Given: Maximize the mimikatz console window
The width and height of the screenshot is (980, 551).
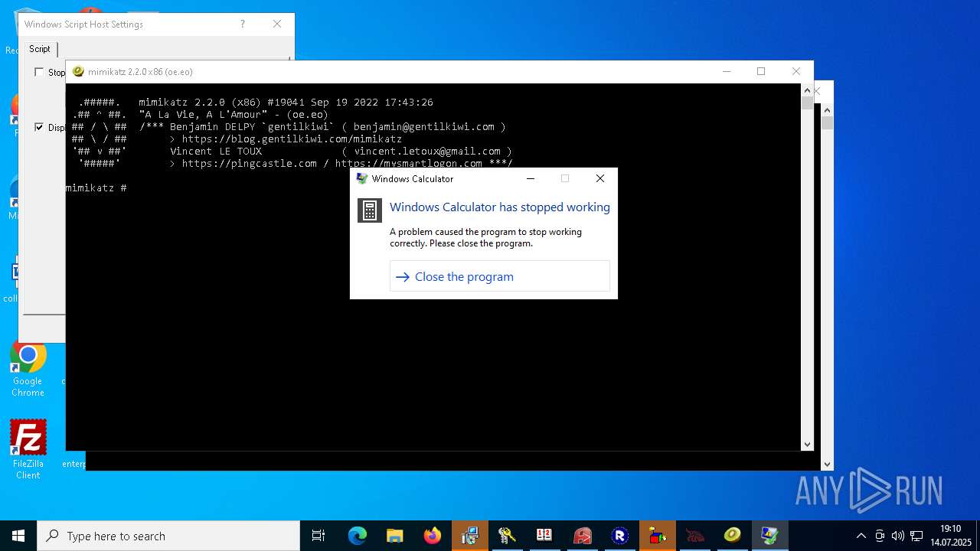Looking at the screenshot, I should [x=761, y=71].
